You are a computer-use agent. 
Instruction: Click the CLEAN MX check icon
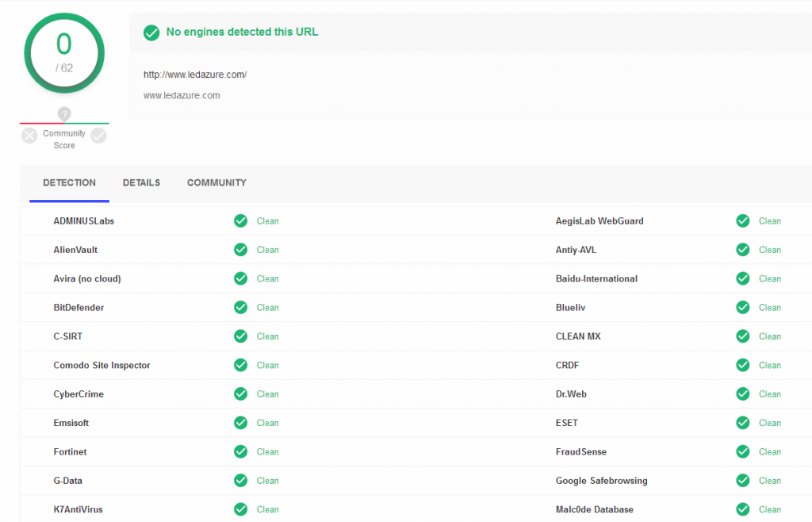pyautogui.click(x=743, y=336)
